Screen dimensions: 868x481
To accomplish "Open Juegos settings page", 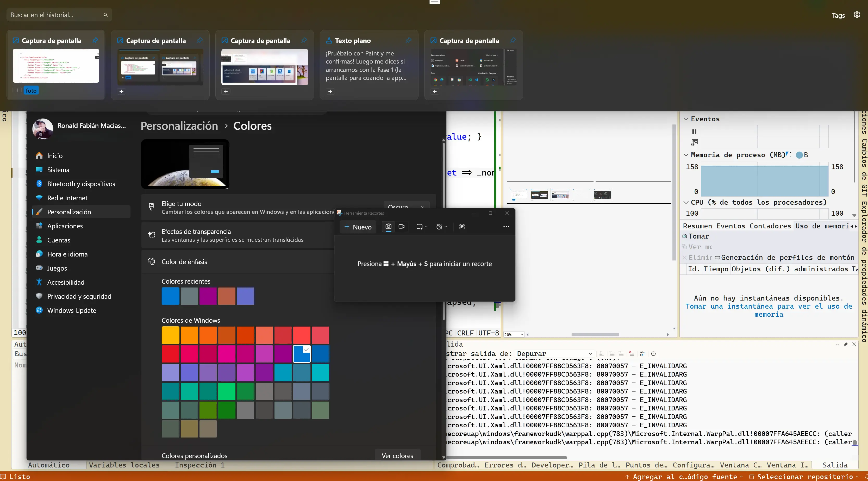I will pos(81,268).
